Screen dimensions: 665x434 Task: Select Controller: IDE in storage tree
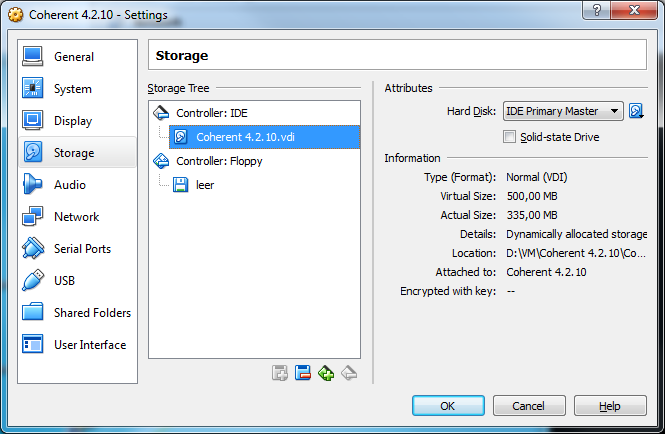pyautogui.click(x=212, y=113)
